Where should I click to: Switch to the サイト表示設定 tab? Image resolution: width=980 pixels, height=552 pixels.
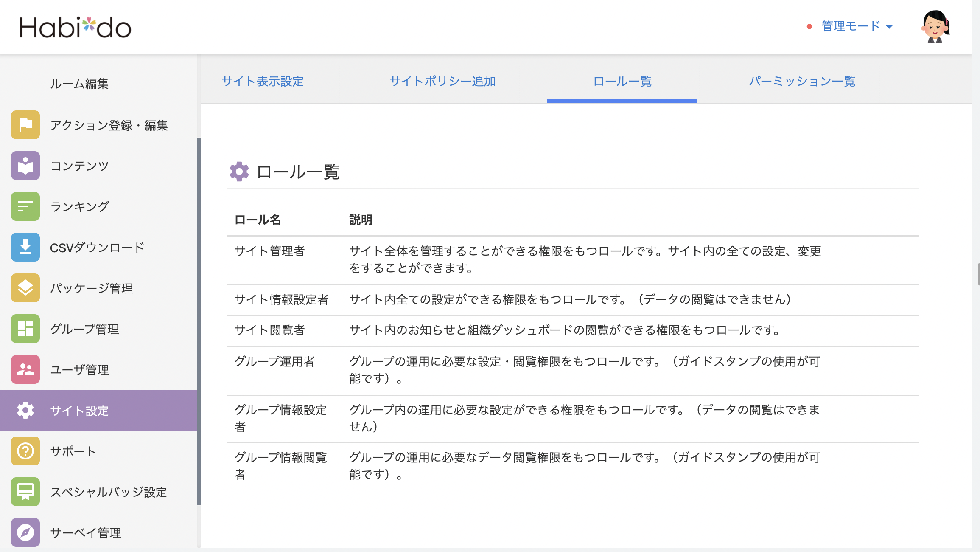(263, 81)
